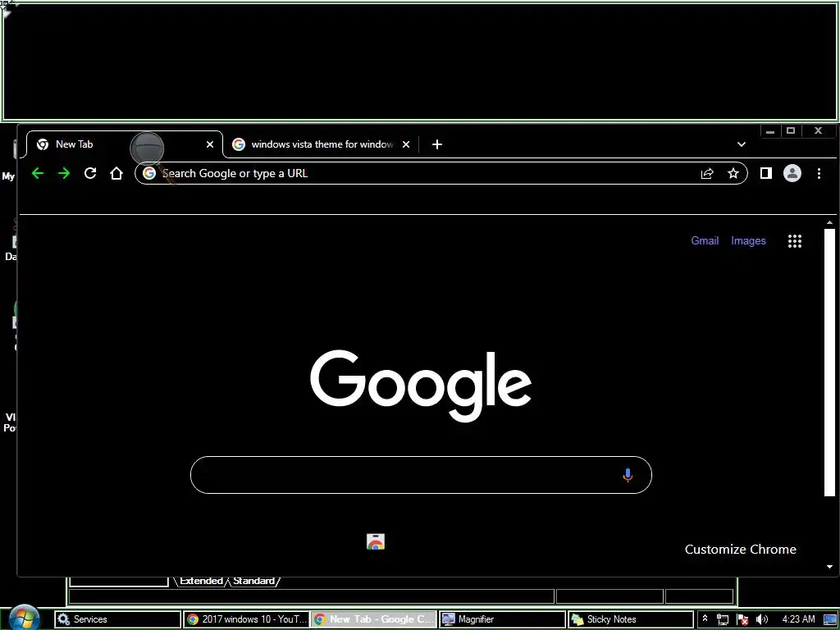Open the Gmail link
This screenshot has width=840, height=630.
[705, 241]
